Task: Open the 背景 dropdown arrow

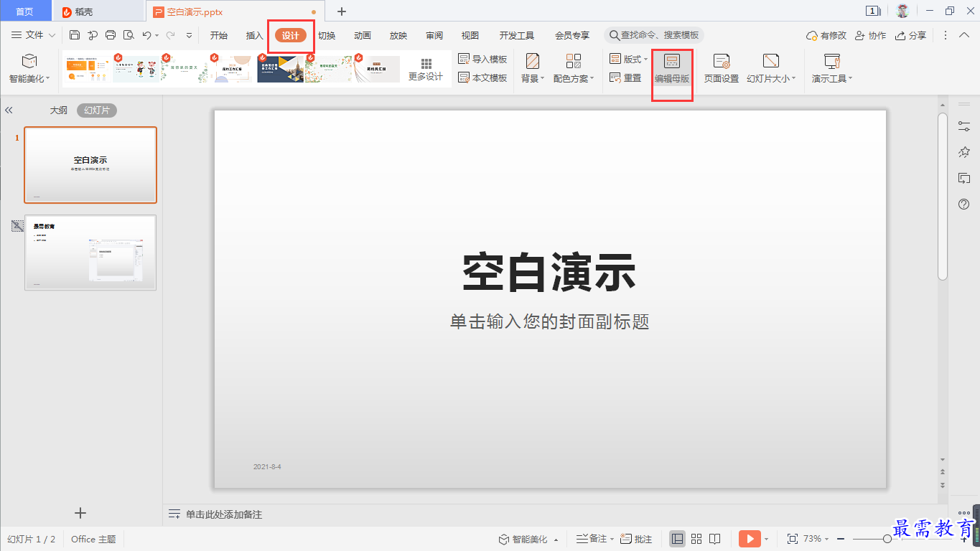Action: click(x=543, y=78)
